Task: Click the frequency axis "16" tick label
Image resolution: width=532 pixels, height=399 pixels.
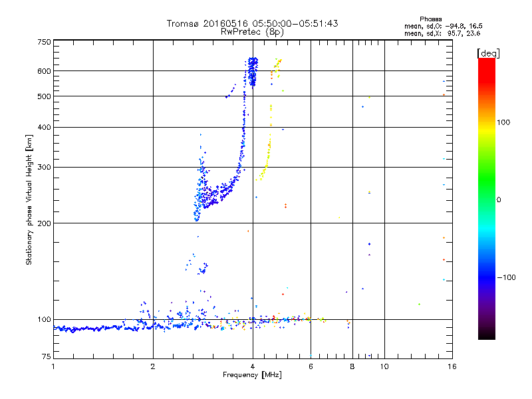Action: 452,366
